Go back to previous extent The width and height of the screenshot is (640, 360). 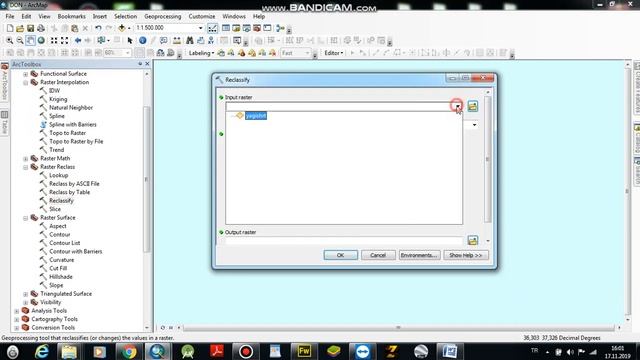coord(78,40)
